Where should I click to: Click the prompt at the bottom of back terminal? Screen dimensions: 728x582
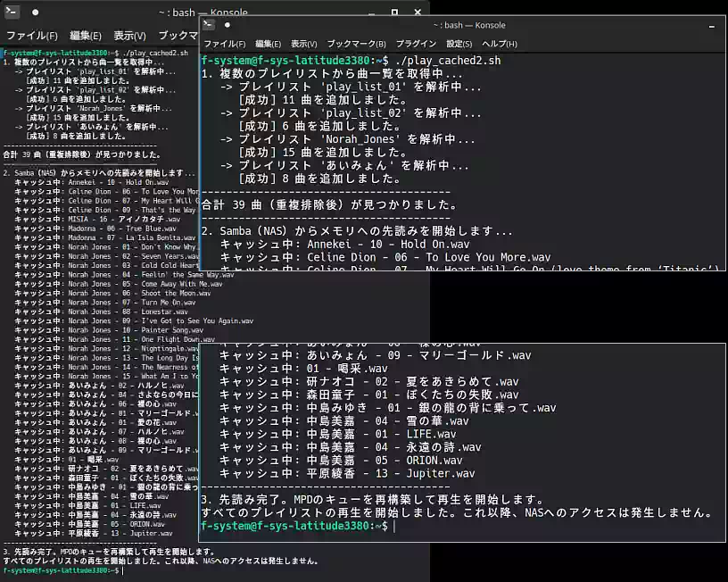click(x=61, y=570)
